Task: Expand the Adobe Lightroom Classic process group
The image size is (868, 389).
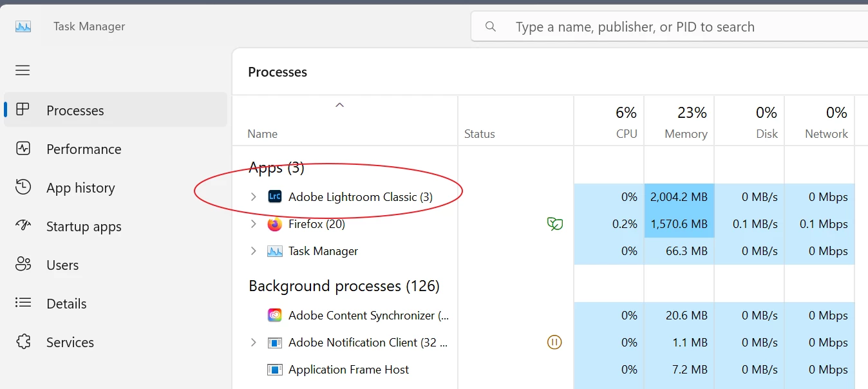Action: coord(254,197)
